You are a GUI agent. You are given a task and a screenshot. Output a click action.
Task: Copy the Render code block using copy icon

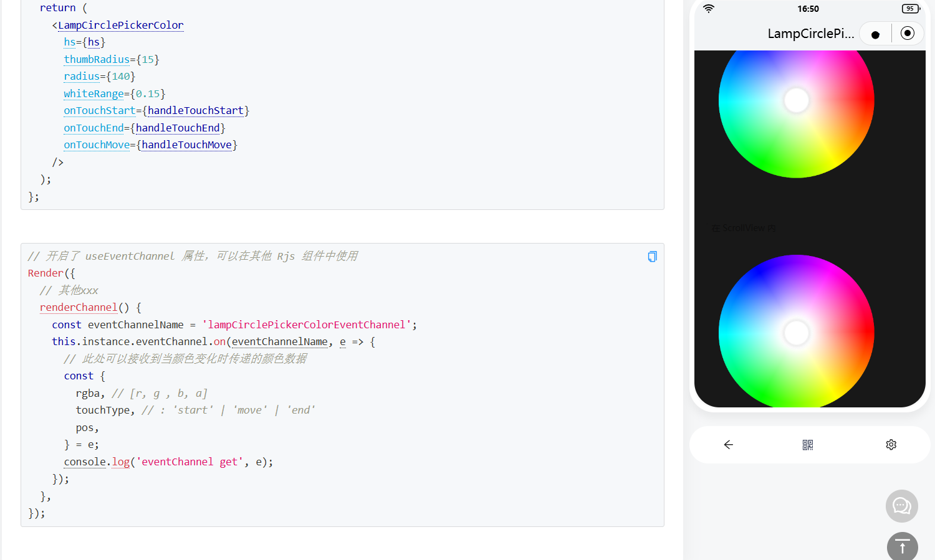(652, 257)
